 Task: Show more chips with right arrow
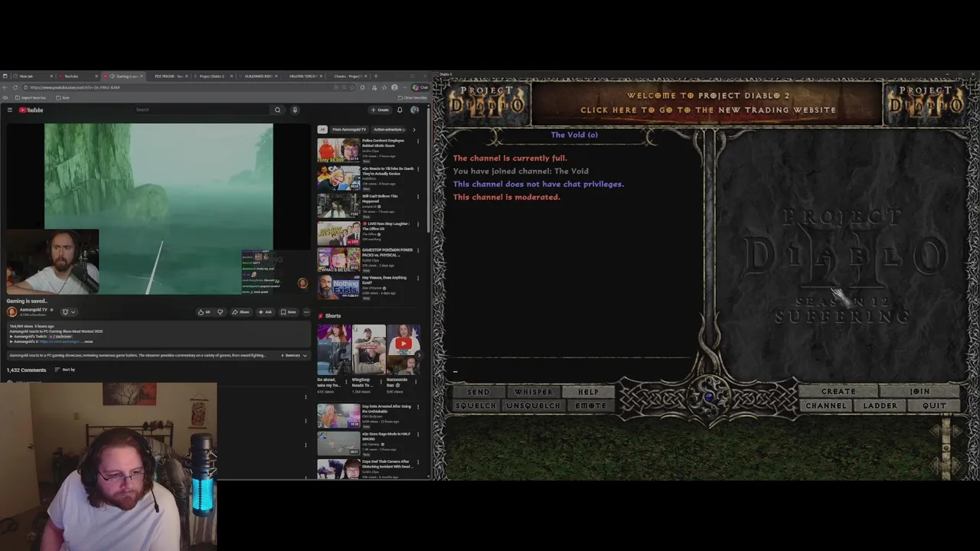click(x=414, y=129)
